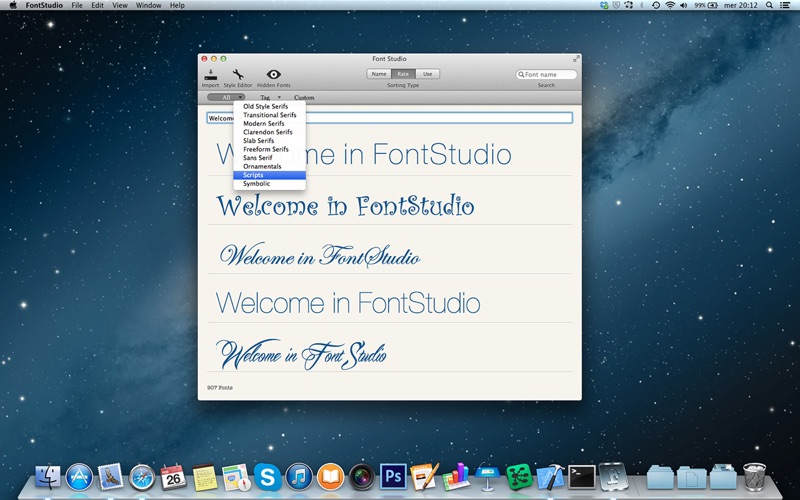
Task: Click the search magnifier icon in Font Studio
Action: pyautogui.click(x=521, y=74)
